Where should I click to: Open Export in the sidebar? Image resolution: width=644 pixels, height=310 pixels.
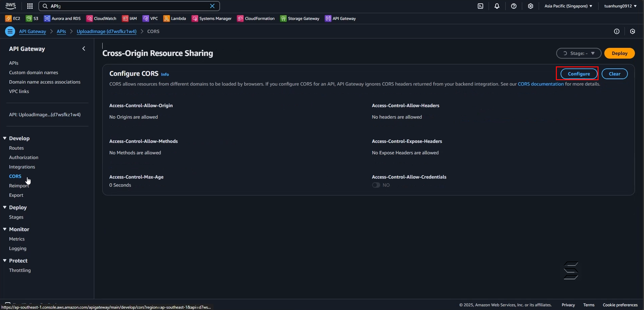(16, 195)
